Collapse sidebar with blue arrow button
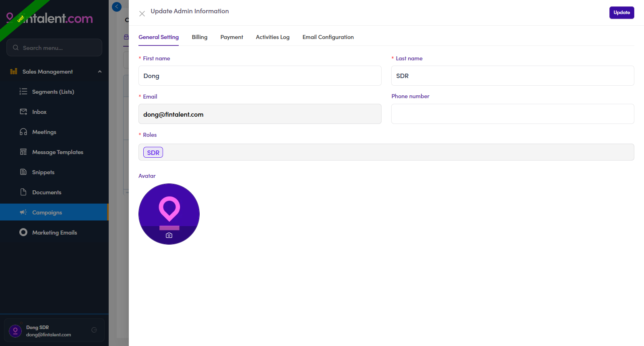The width and height of the screenshot is (644, 346). 117,7
